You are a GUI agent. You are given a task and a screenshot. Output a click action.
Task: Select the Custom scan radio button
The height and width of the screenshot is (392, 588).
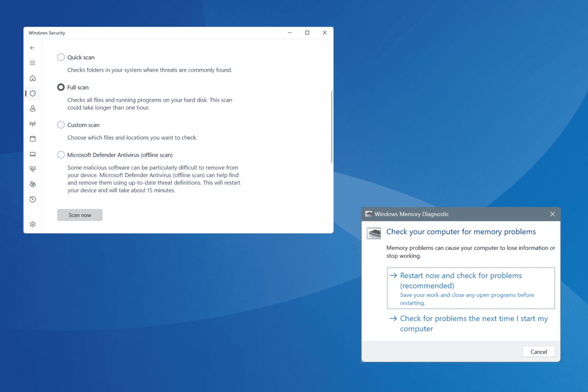click(x=61, y=125)
